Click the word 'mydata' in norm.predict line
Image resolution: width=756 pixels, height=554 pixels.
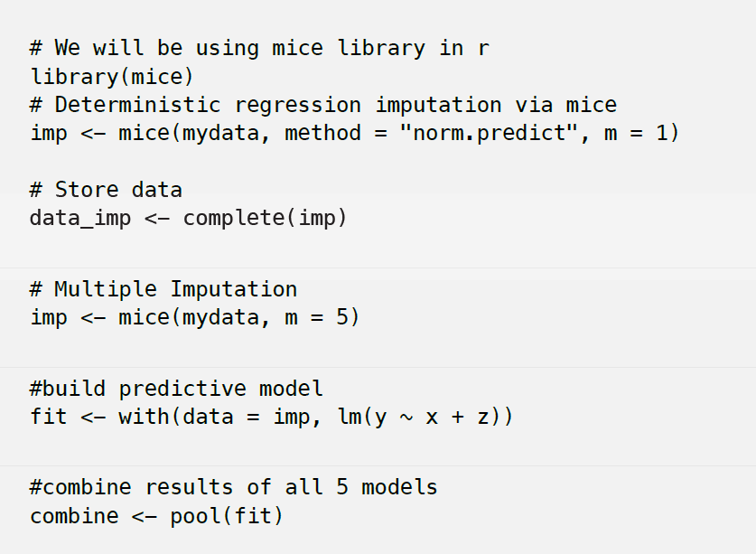point(220,134)
